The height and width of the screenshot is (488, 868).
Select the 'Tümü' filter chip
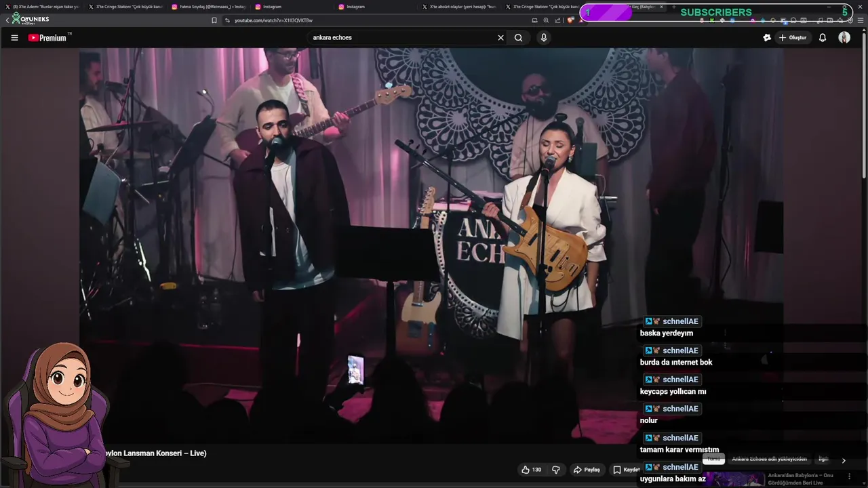pyautogui.click(x=713, y=460)
